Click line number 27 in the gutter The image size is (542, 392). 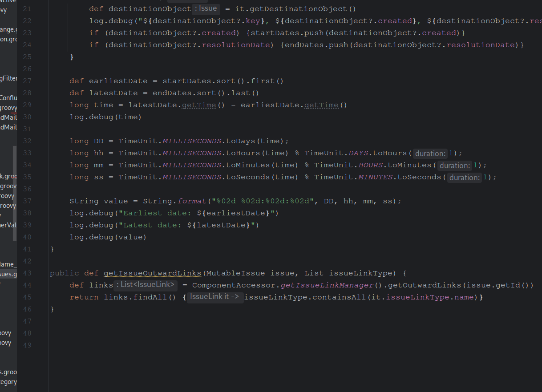coord(27,81)
